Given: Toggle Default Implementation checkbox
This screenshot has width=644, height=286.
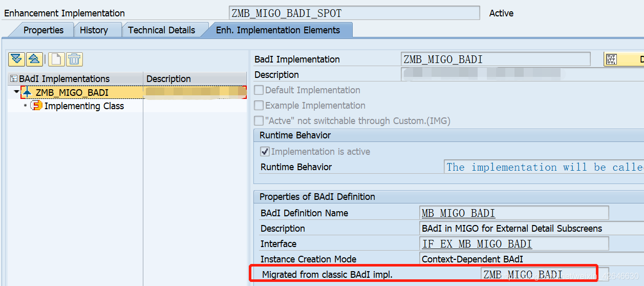Looking at the screenshot, I should (259, 90).
